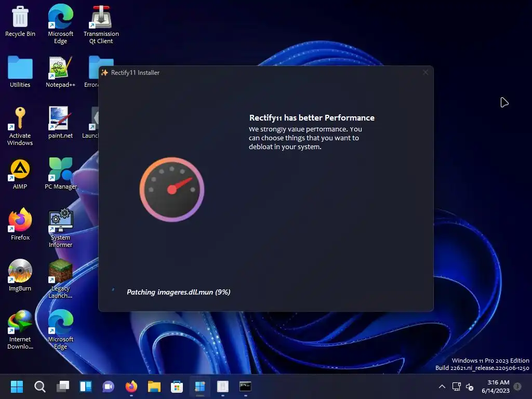Open Task View on the taskbar
Viewport: 532px width, 399px height.
click(63, 387)
